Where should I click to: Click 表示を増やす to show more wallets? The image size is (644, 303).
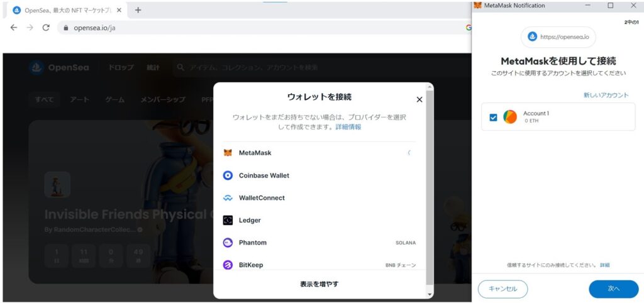click(x=319, y=284)
